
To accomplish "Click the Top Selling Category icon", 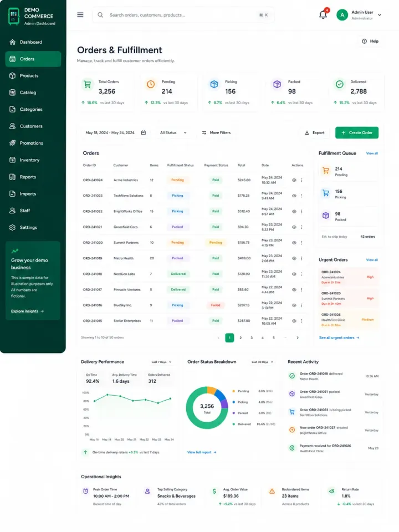I will point(147,492).
